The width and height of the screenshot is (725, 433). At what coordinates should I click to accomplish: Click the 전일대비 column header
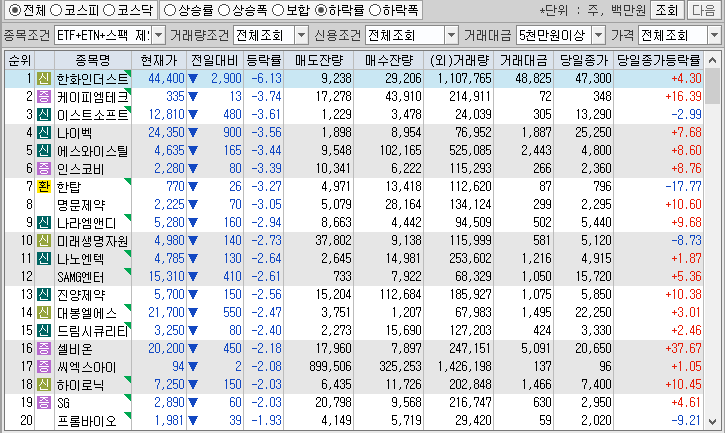pos(215,60)
